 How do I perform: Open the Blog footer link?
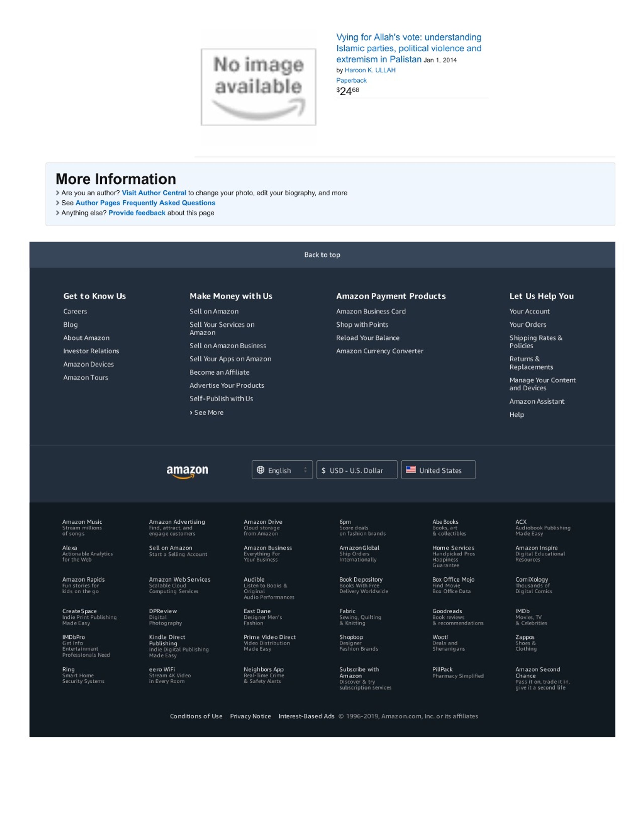pos(71,324)
